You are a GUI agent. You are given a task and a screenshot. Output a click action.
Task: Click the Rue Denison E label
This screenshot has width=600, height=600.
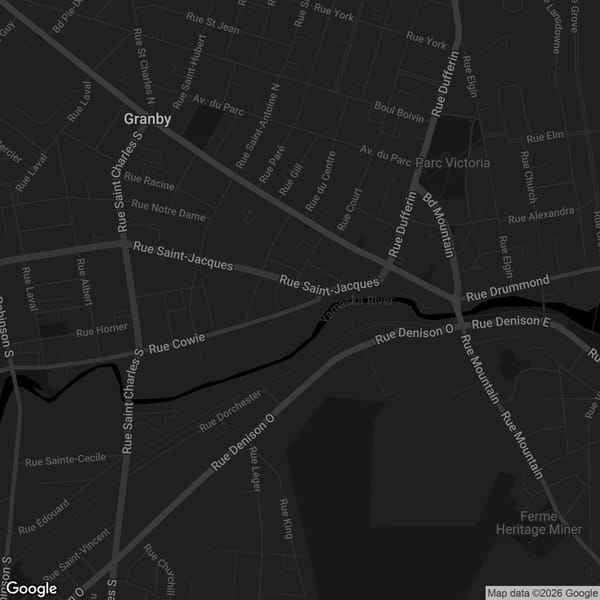click(511, 324)
